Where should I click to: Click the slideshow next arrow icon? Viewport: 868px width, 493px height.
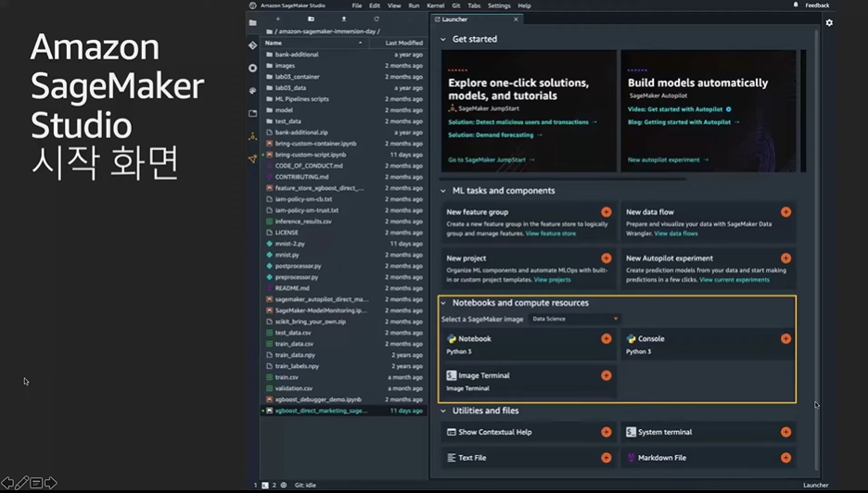coord(51,483)
